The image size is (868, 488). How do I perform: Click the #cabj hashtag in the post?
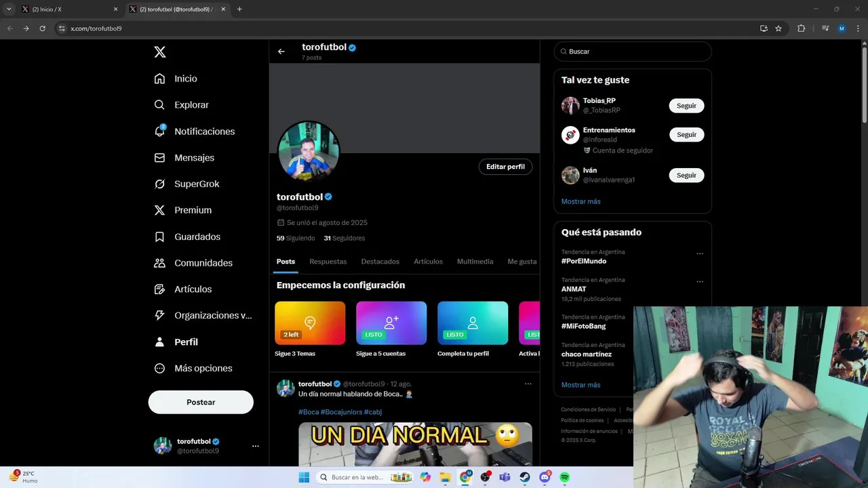373,412
